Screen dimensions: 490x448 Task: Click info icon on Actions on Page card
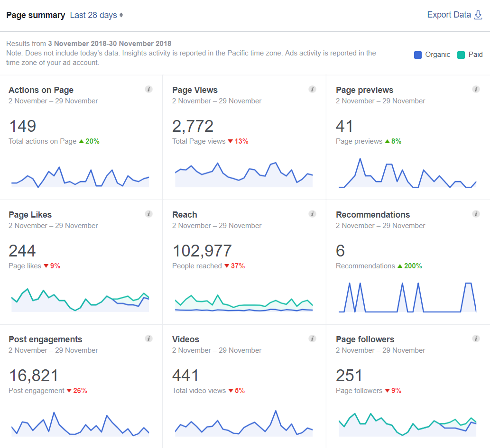click(x=148, y=89)
